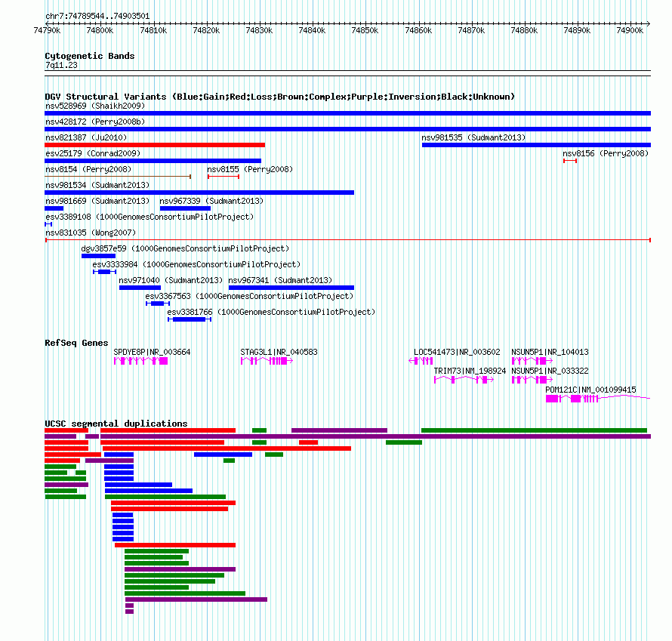Click the 74860k ruler tick label
Image resolution: width=672 pixels, height=641 pixels.
418,30
